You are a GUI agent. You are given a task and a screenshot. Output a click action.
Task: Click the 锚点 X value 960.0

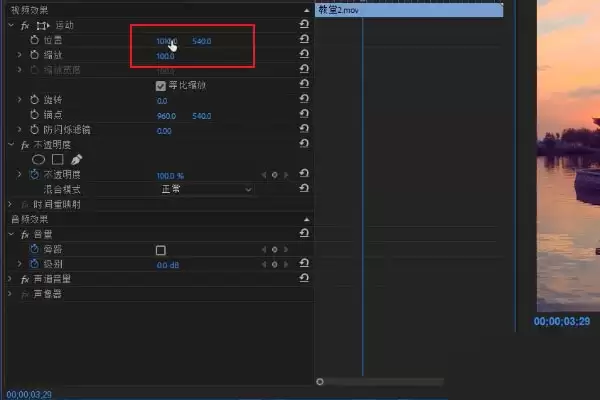tap(166, 116)
